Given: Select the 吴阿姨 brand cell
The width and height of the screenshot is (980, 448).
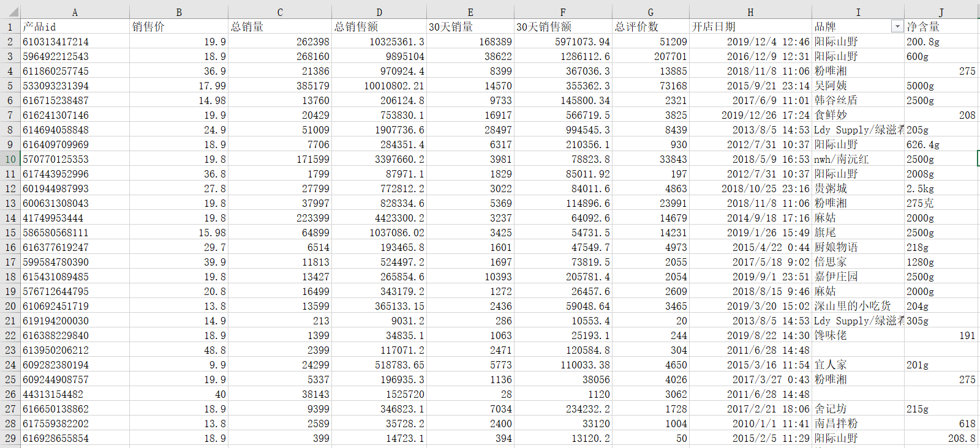Looking at the screenshot, I should 858,86.
